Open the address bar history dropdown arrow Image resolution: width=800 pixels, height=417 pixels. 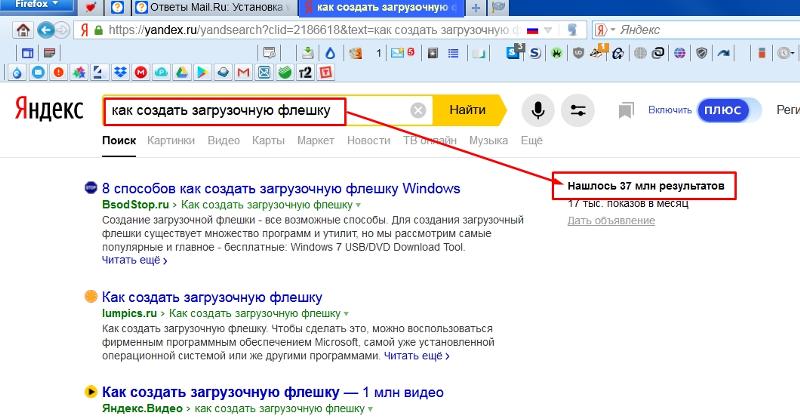pos(548,31)
